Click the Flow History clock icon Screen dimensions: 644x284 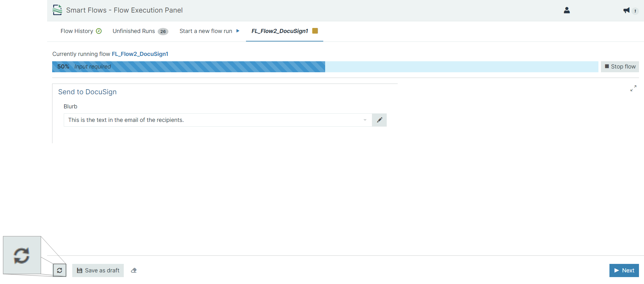point(99,31)
